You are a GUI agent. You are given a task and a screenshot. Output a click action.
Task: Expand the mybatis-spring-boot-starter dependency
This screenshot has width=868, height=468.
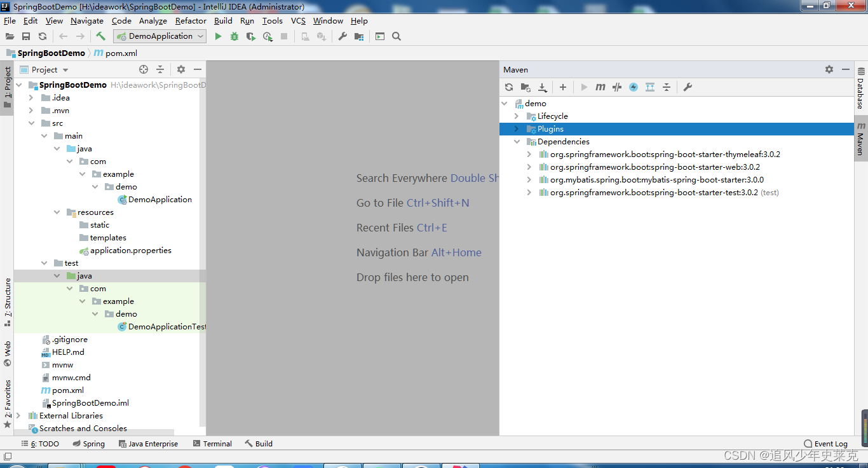(x=529, y=180)
